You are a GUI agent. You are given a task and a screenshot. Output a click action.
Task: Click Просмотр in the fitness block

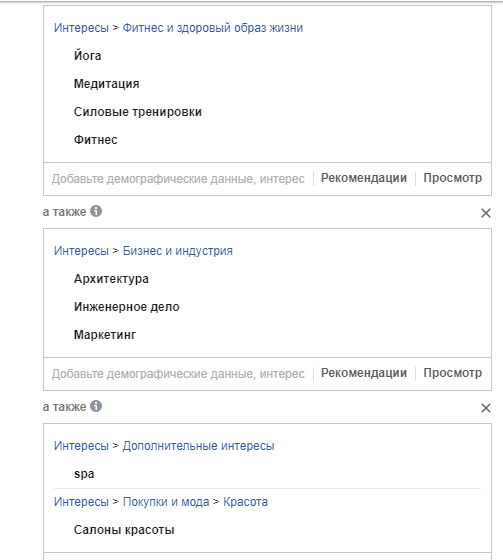click(453, 178)
